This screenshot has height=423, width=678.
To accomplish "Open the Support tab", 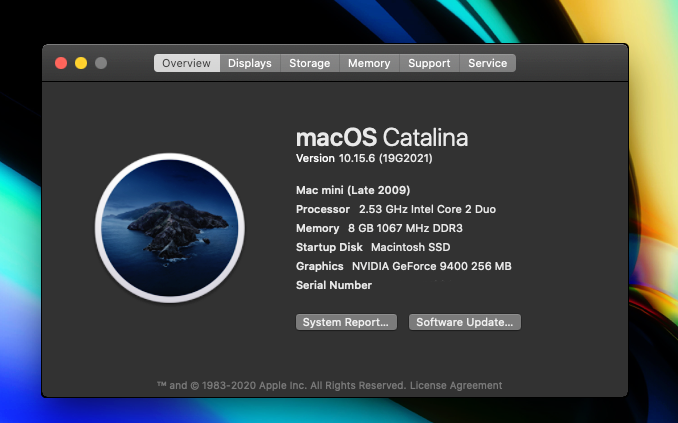I will pyautogui.click(x=429, y=63).
